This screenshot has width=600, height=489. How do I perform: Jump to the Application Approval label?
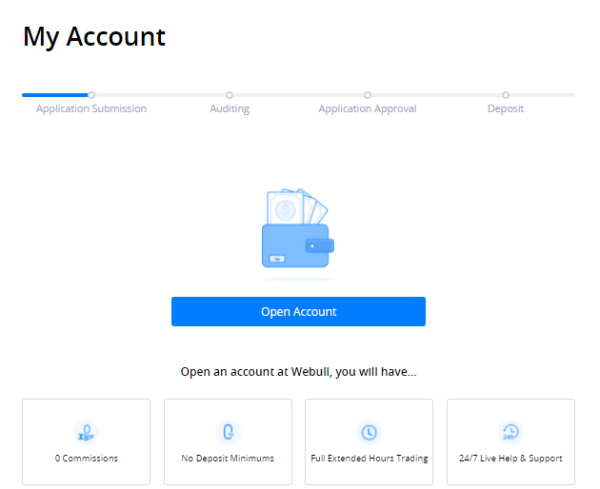click(367, 109)
